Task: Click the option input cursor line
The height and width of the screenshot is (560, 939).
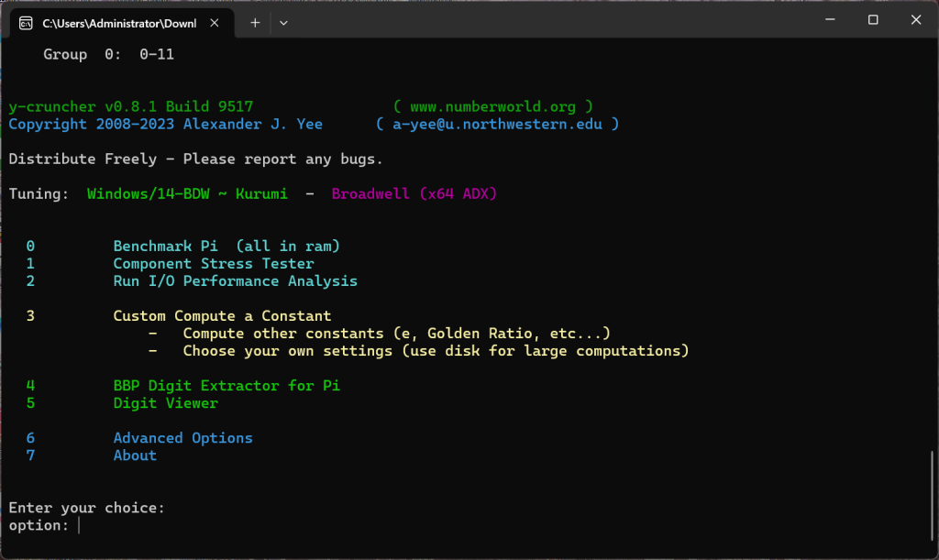Action: coord(79,525)
